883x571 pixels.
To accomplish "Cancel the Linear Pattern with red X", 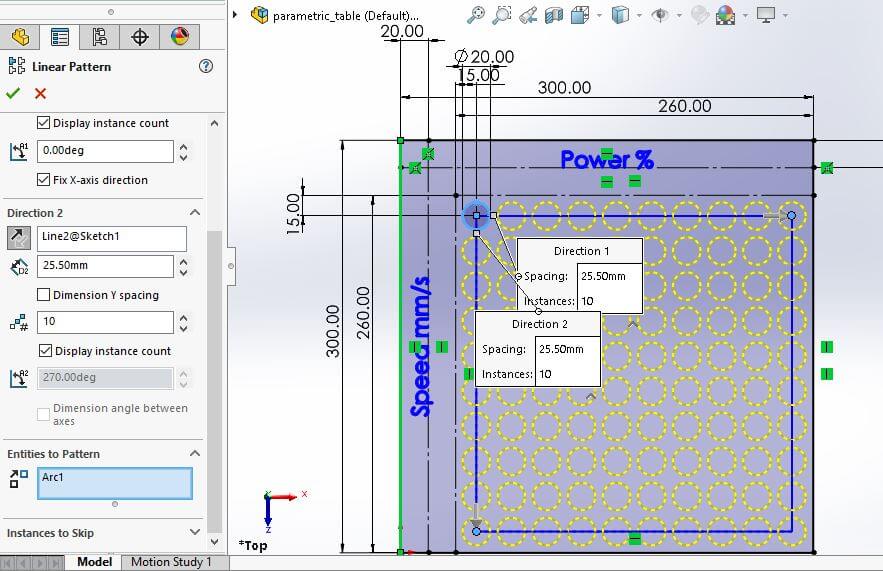I will click(41, 93).
